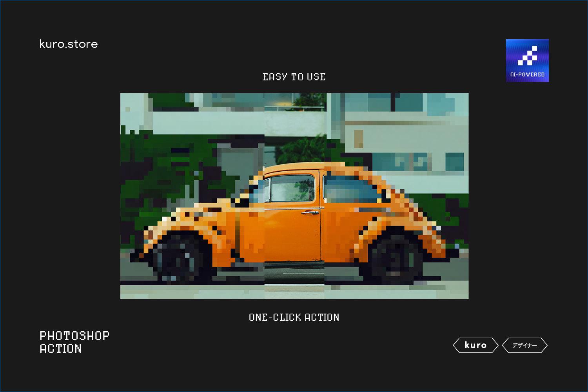Click the kuro hexagon logo badge

pos(475,345)
